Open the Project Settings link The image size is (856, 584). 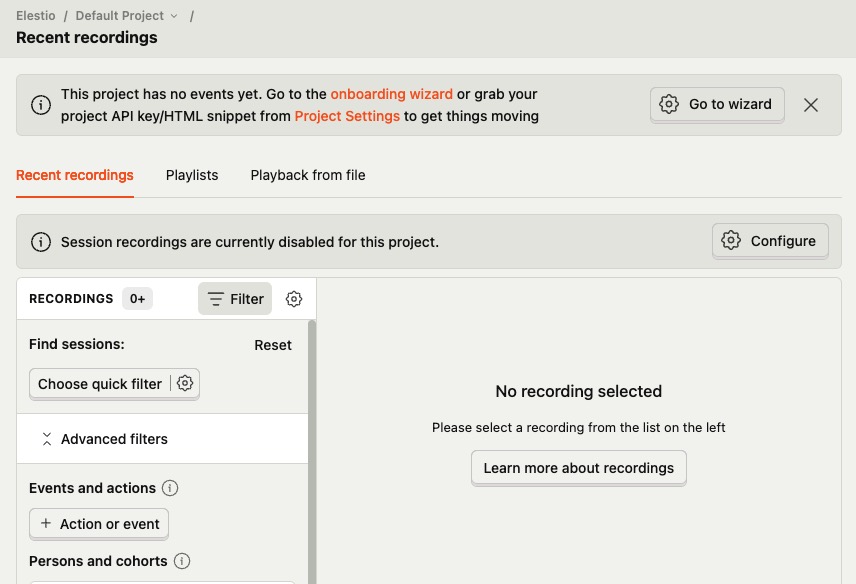point(347,116)
